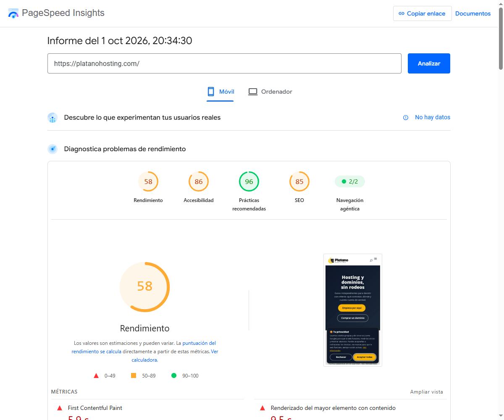
Task: Select the laptop icon beside Ordenador
Action: (x=253, y=92)
